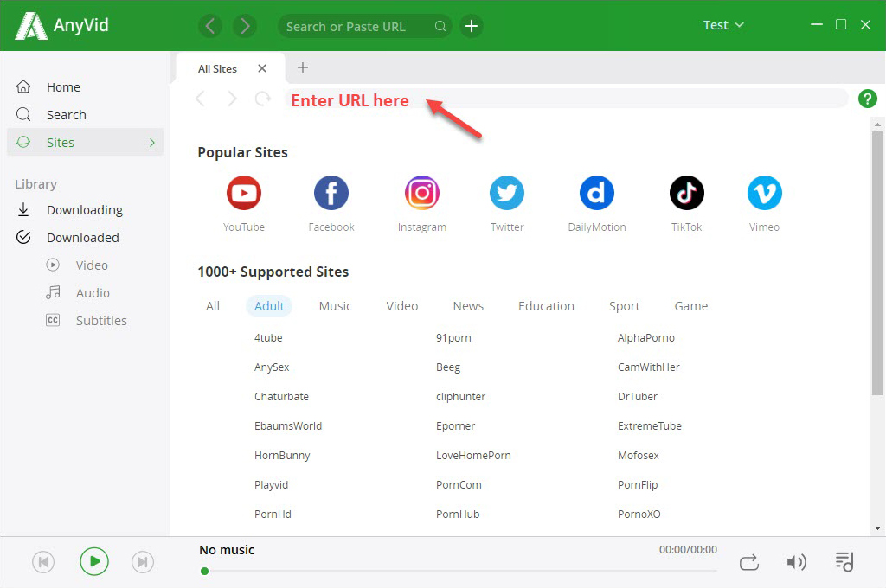Open the Test account dropdown
The width and height of the screenshot is (886, 588).
[723, 25]
